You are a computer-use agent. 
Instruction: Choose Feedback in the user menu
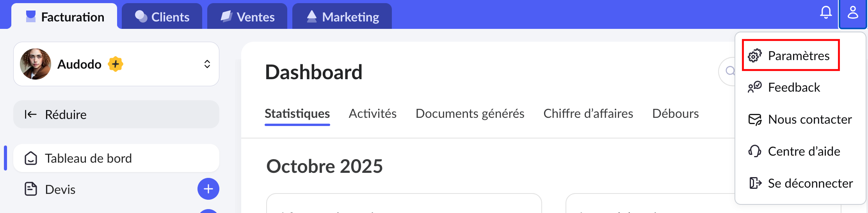pos(793,87)
